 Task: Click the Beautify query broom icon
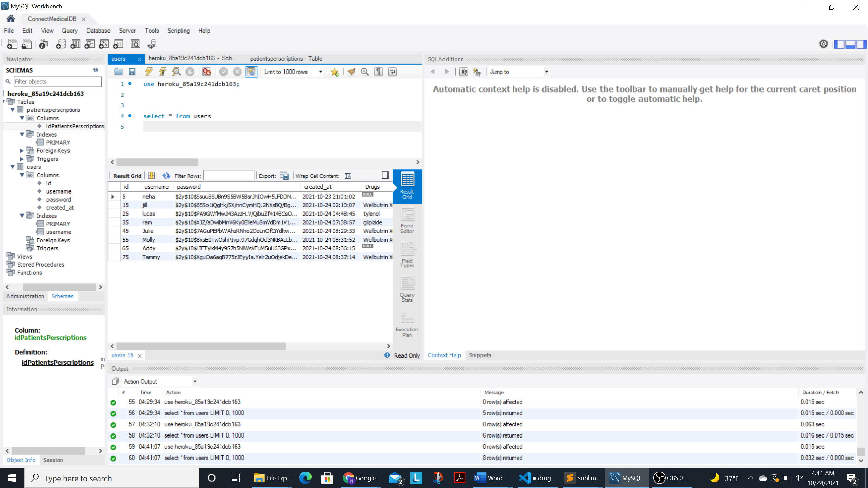351,72
